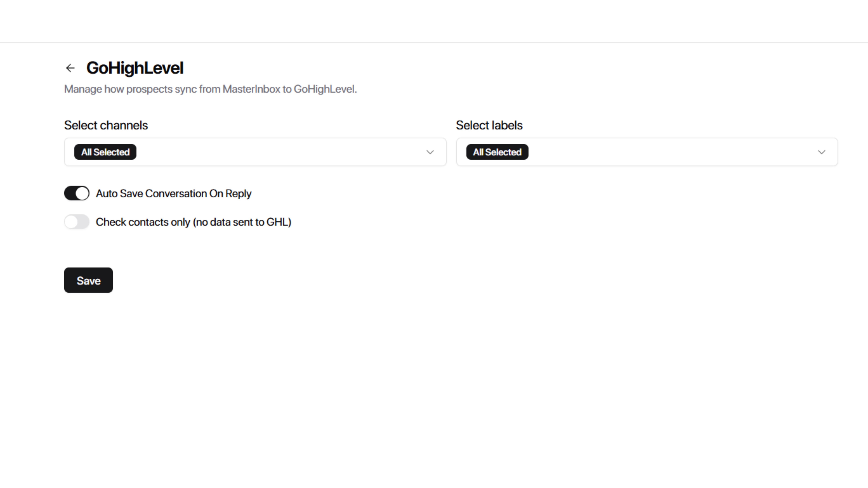Expand the Select labels dropdown chevron
The width and height of the screenshot is (868, 488).
pos(822,152)
